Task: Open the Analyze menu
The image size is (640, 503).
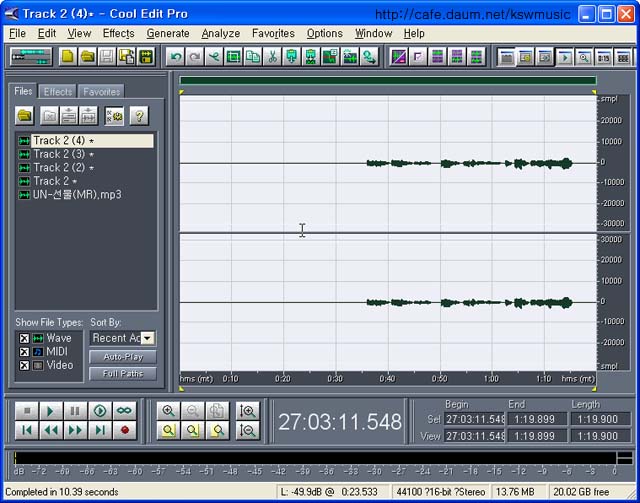Action: pos(221,33)
